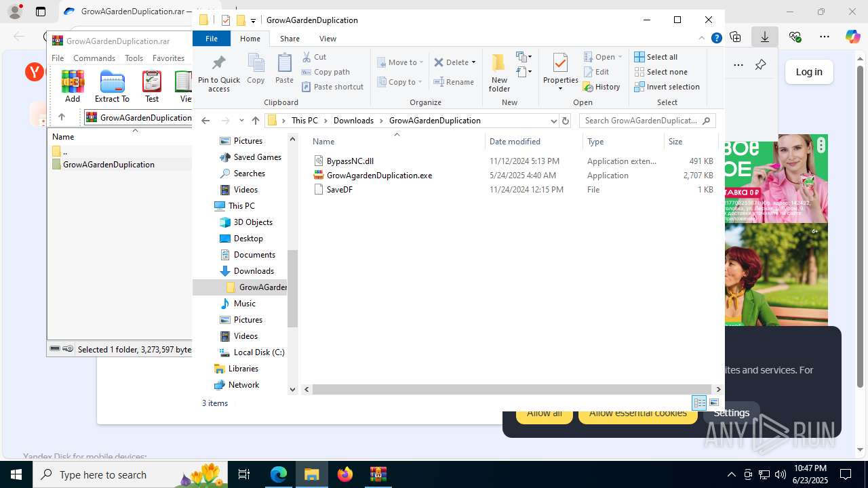Click the Task View taskbar icon

(244, 474)
